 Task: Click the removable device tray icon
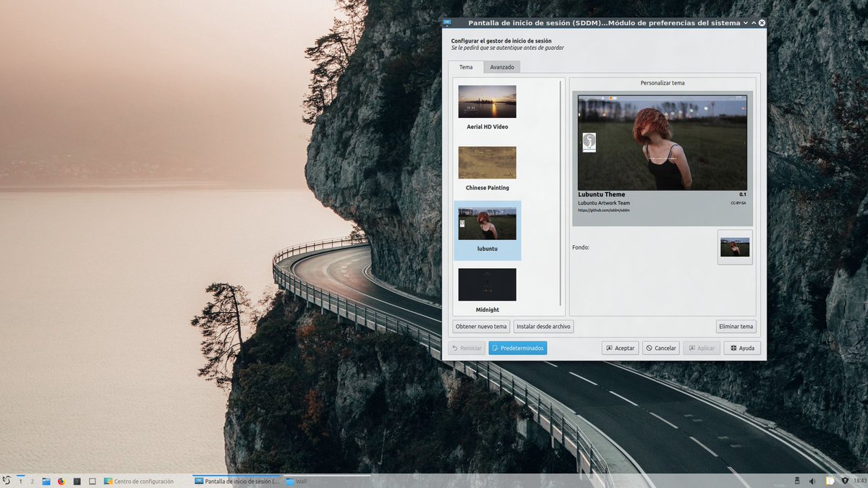[x=796, y=481]
